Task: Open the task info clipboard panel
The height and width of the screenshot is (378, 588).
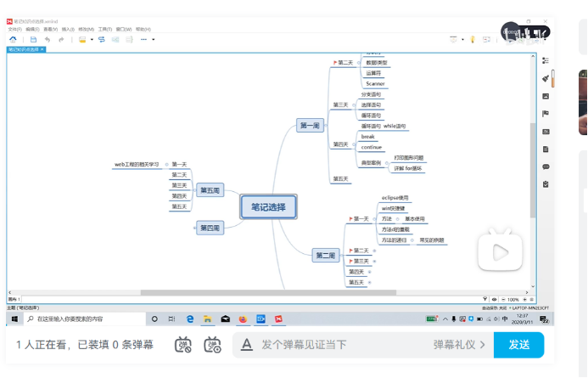Action: pyautogui.click(x=546, y=184)
